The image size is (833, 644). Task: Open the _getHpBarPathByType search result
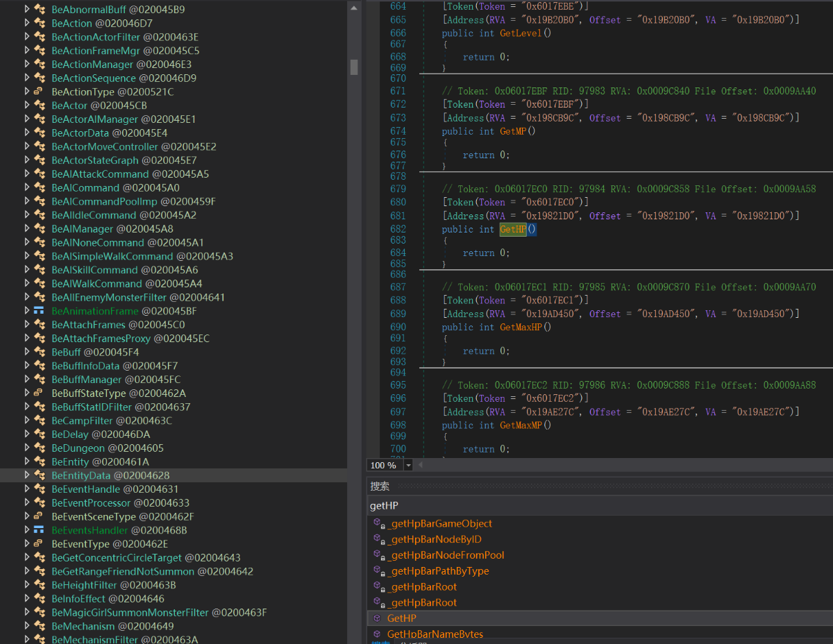[x=438, y=571]
